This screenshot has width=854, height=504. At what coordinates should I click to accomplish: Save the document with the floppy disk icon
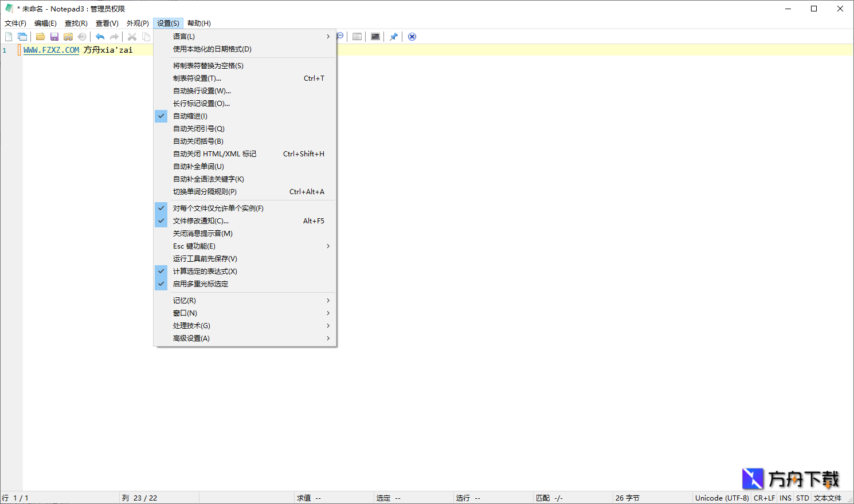coord(54,36)
